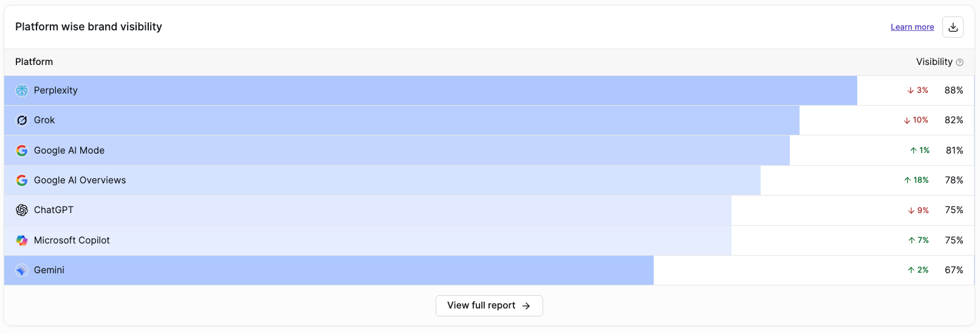The image size is (980, 334).
Task: Click the Google AI Mode logo
Action: pyautogui.click(x=22, y=151)
